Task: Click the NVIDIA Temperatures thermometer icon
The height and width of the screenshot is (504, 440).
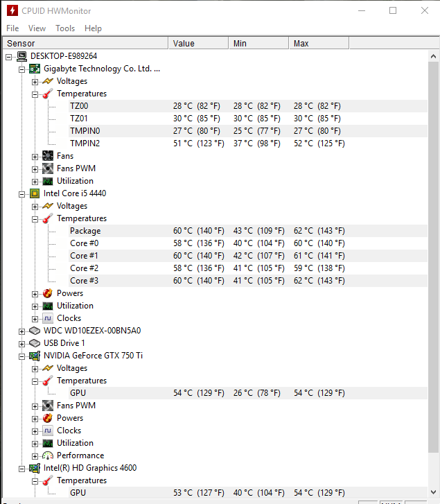Action: coord(48,381)
